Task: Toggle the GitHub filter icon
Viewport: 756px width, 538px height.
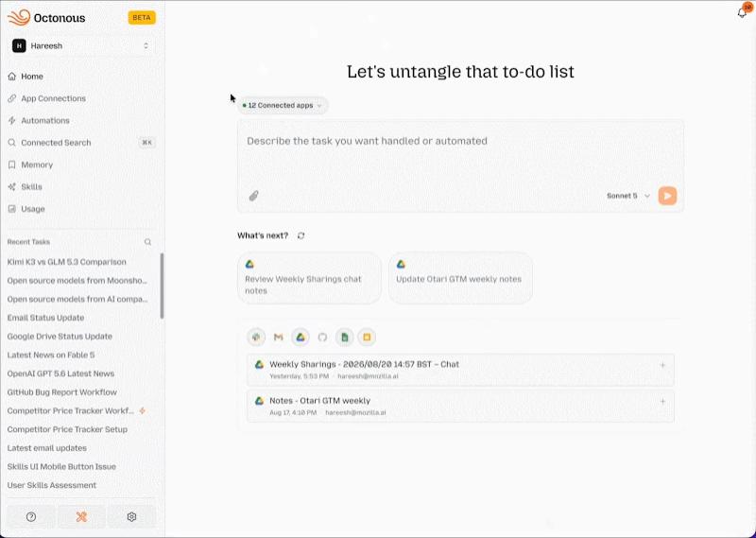Action: pyautogui.click(x=322, y=338)
